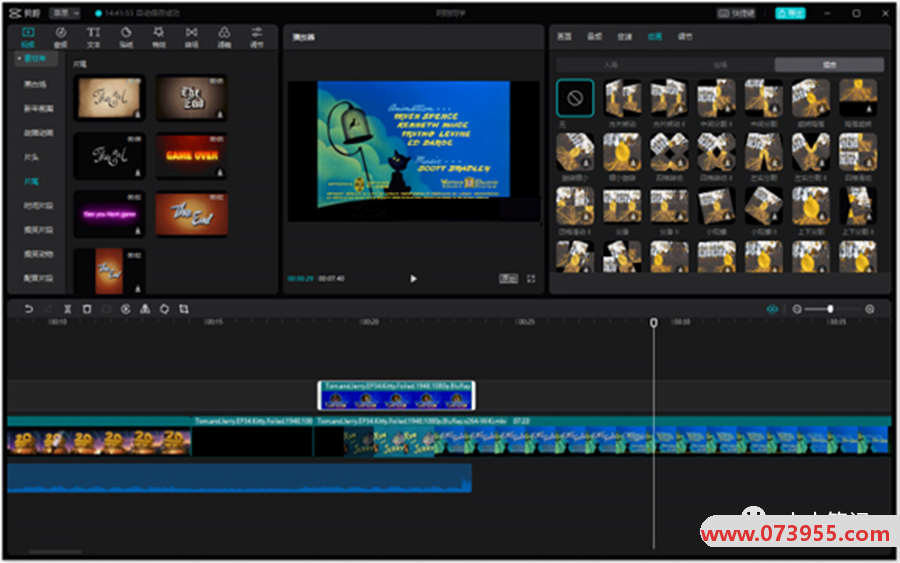The width and height of the screenshot is (900, 563).
Task: Click the undo arrow in timeline toolbar
Action: point(28,309)
